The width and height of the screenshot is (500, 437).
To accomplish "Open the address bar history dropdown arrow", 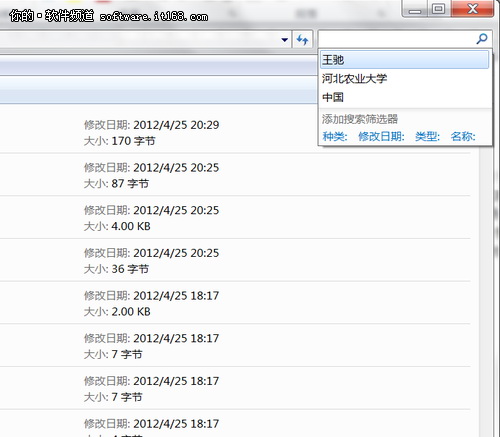I will click(x=284, y=40).
